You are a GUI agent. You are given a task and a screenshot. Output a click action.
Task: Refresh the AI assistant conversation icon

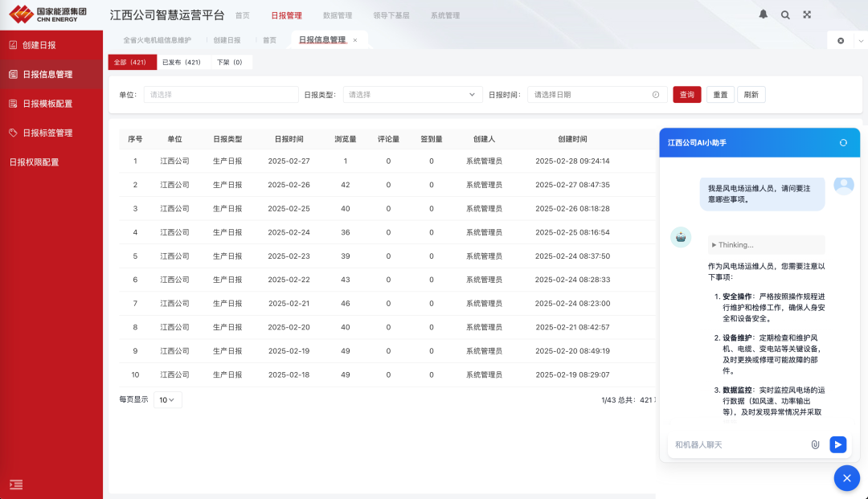843,143
